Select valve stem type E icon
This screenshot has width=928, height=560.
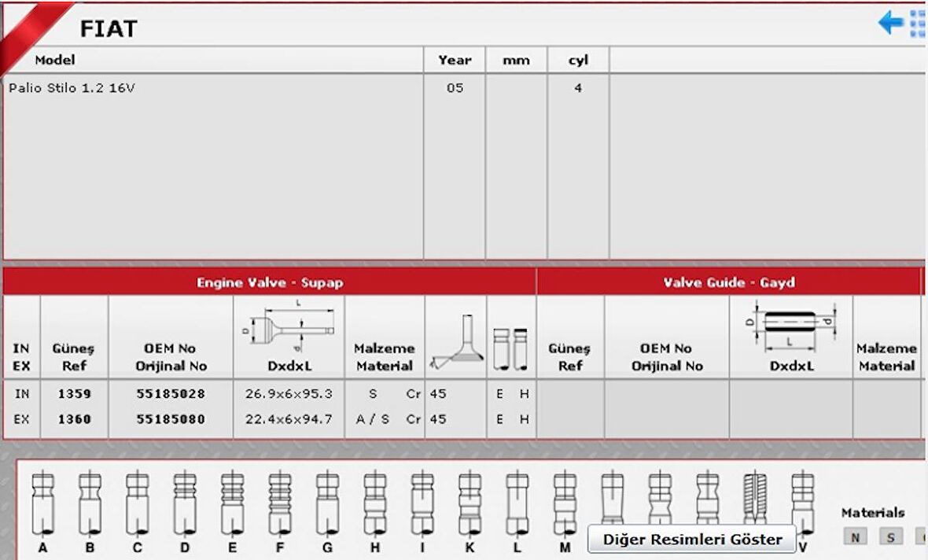(232, 503)
